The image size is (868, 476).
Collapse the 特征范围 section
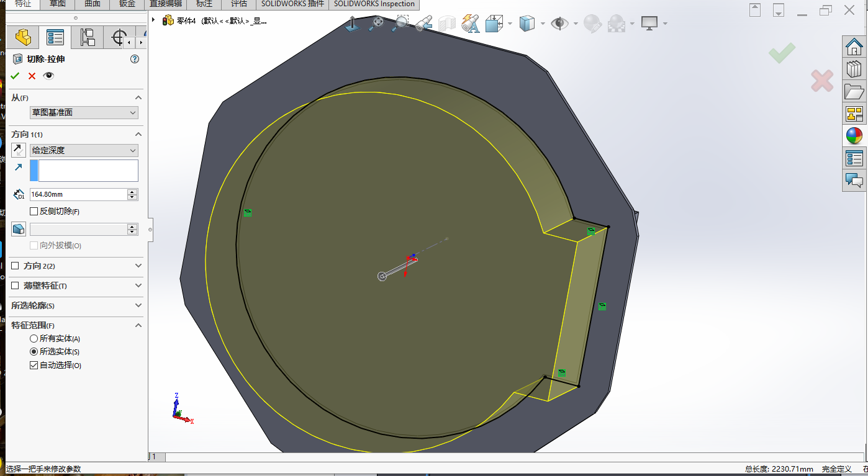pos(138,325)
